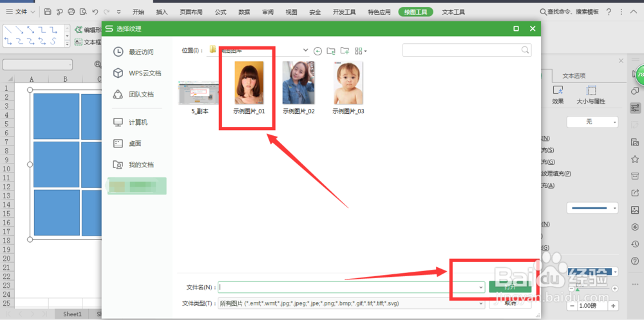Open the 效果 section in side panel

558,95
